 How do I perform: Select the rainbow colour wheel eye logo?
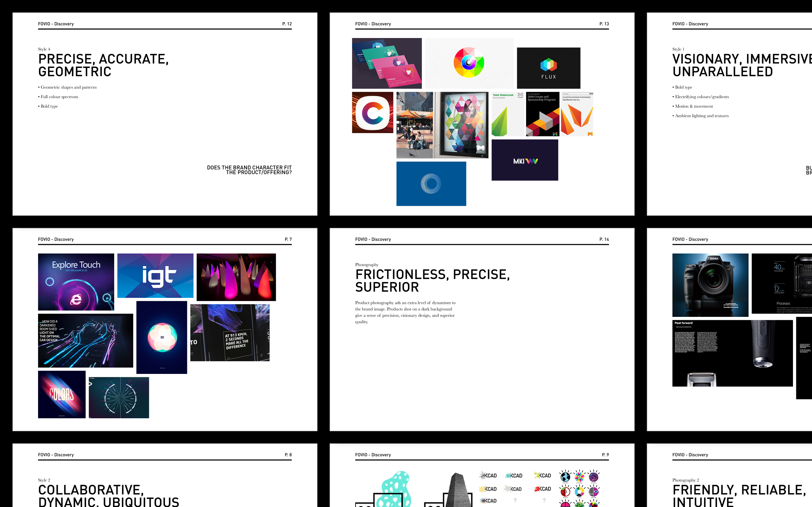pyautogui.click(x=469, y=63)
